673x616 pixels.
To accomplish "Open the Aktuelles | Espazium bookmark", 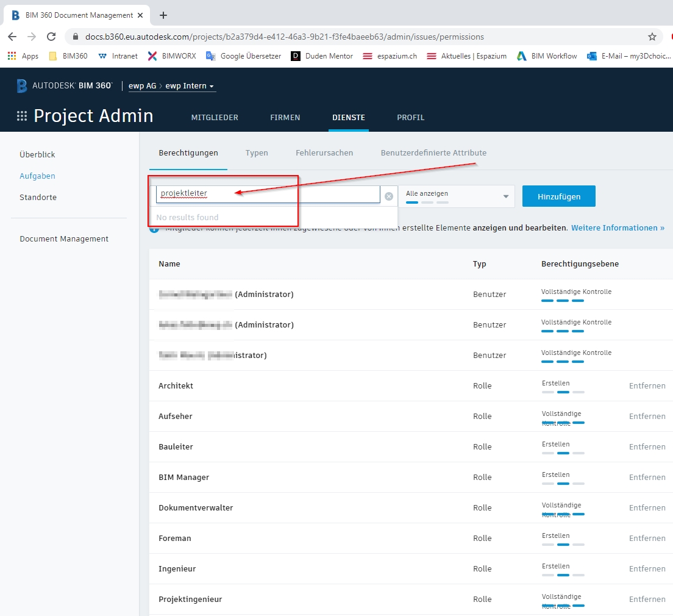I will pos(466,56).
